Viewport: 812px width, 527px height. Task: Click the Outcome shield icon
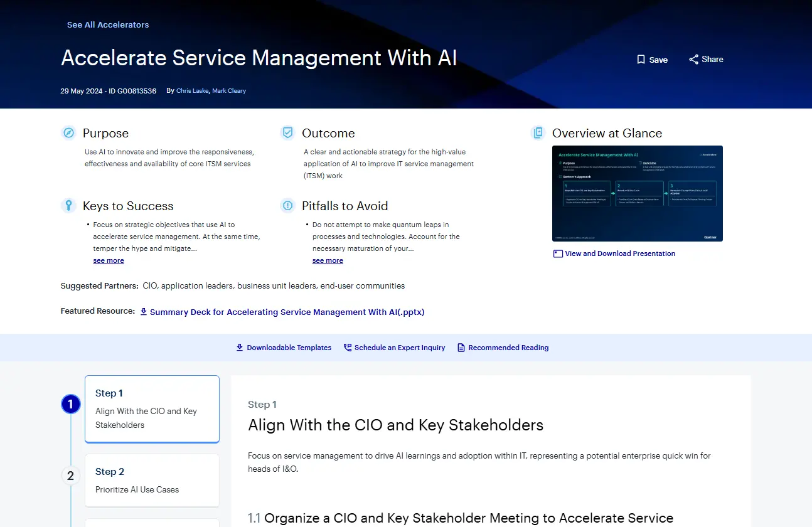(x=287, y=132)
